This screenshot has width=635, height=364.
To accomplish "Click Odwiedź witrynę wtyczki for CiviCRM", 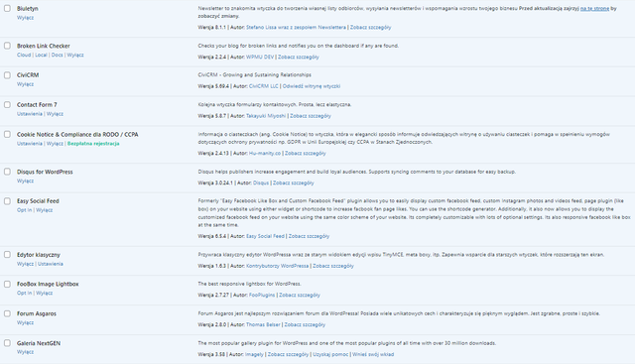I will [x=312, y=86].
